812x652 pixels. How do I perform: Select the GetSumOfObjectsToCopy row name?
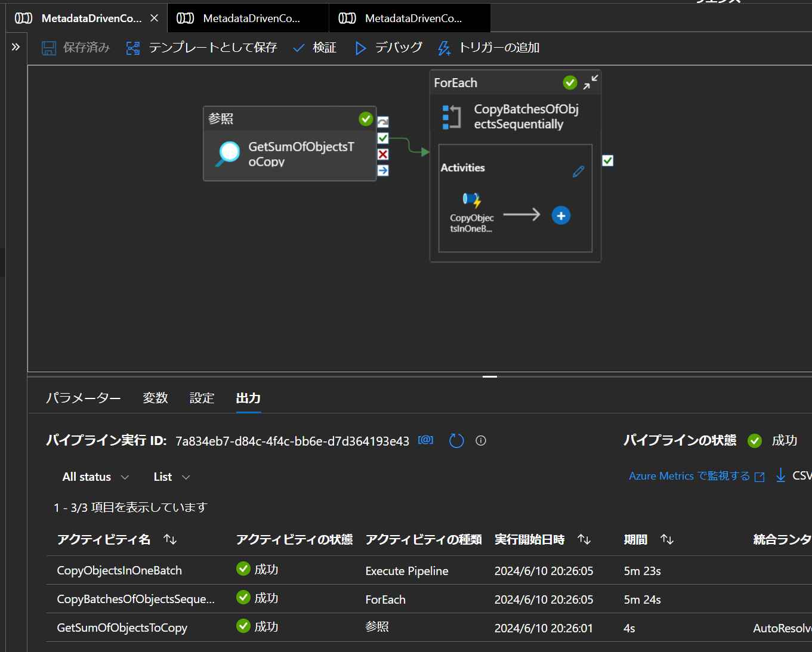(x=122, y=628)
